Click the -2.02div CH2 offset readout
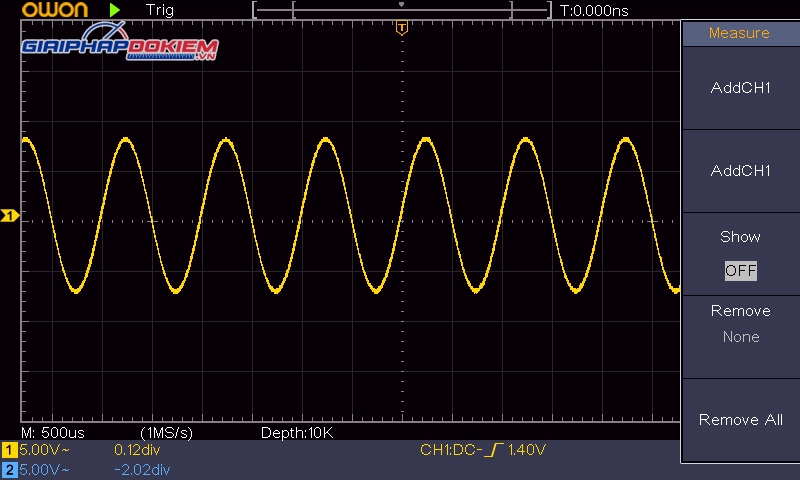 (142, 470)
